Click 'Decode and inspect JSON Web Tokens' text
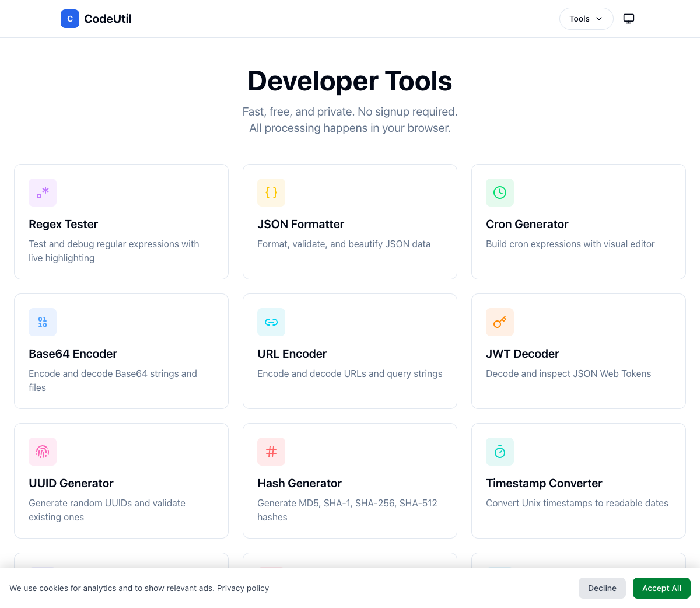The width and height of the screenshot is (700, 608). click(568, 373)
